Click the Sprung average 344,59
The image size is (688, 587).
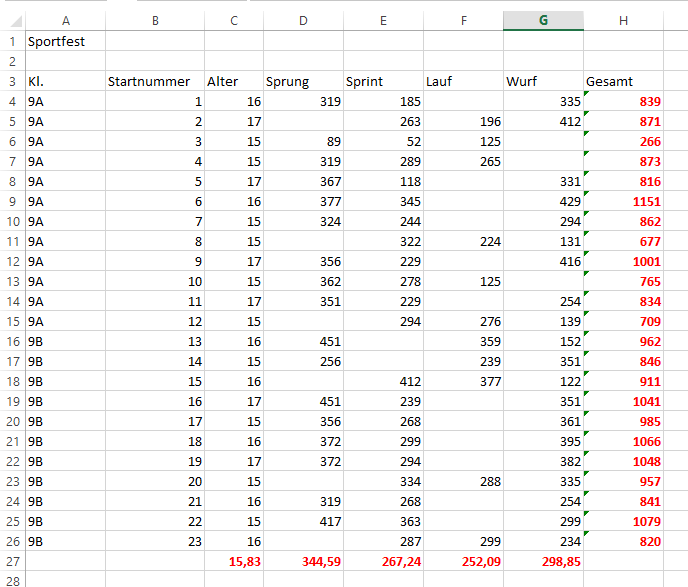click(303, 562)
